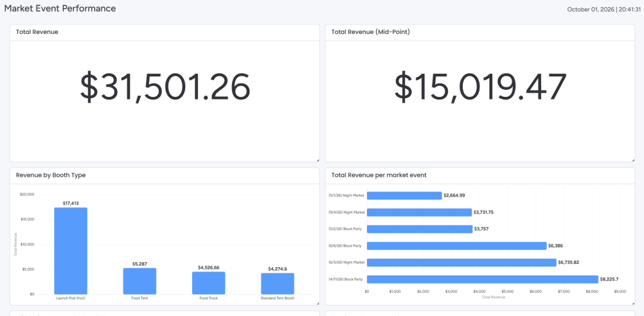Click the $4,000 x-axis tick
This screenshot has height=316, width=644.
click(479, 292)
